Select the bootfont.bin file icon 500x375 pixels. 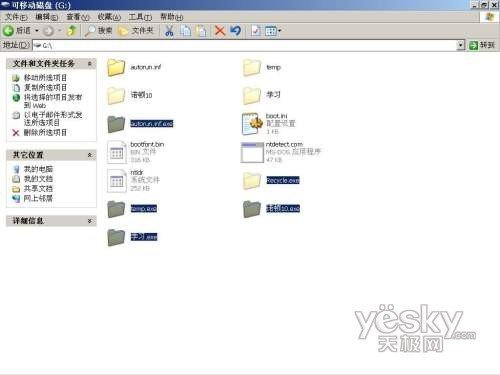pyautogui.click(x=116, y=152)
